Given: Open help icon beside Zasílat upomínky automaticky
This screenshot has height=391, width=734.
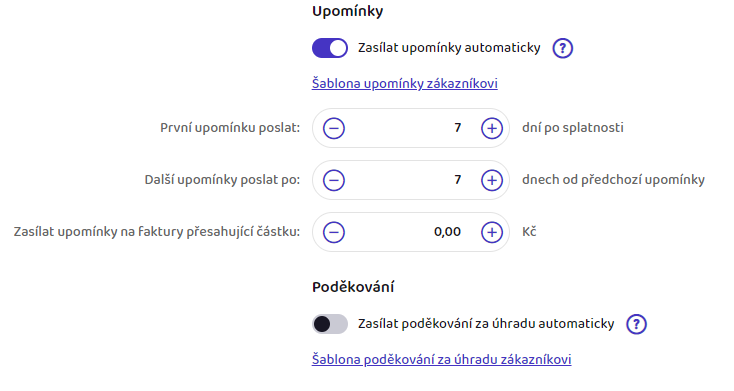Looking at the screenshot, I should pos(562,48).
